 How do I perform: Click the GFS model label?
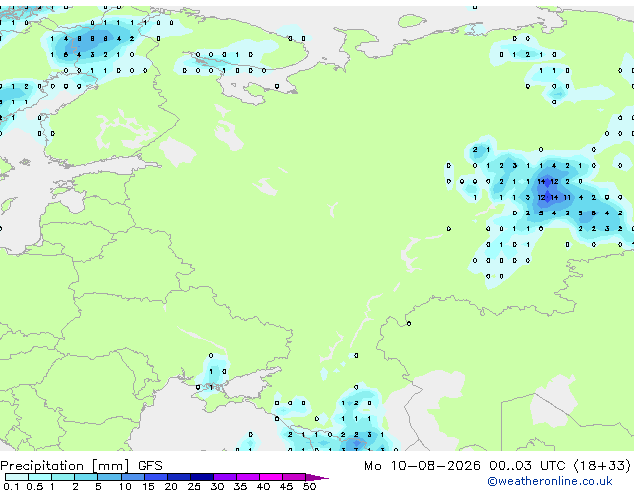coord(150,466)
